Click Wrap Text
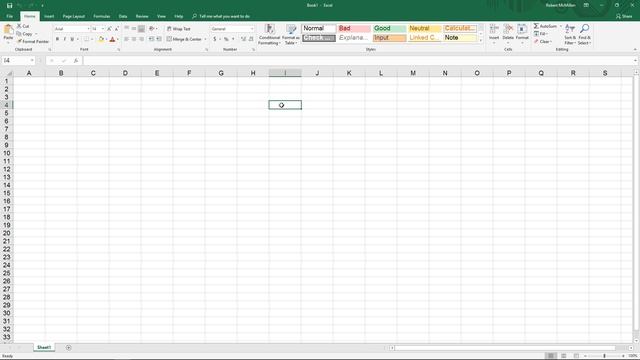The width and height of the screenshot is (640, 360). (179, 29)
